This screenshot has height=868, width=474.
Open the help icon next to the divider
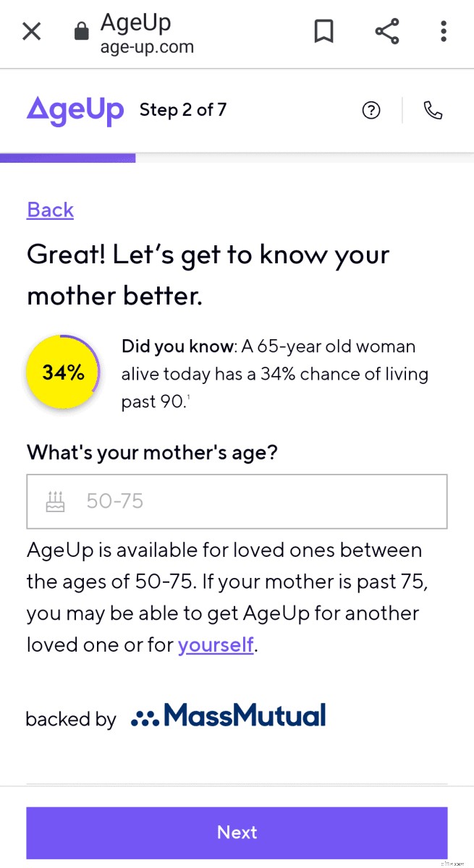coord(371,110)
